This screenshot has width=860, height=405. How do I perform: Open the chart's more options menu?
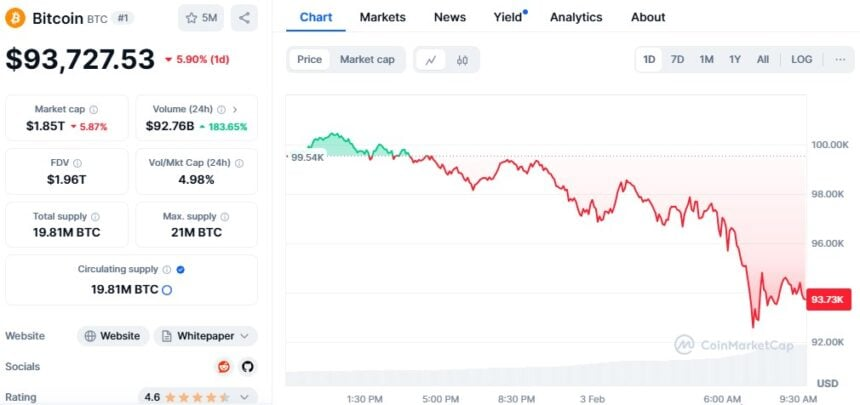[839, 60]
